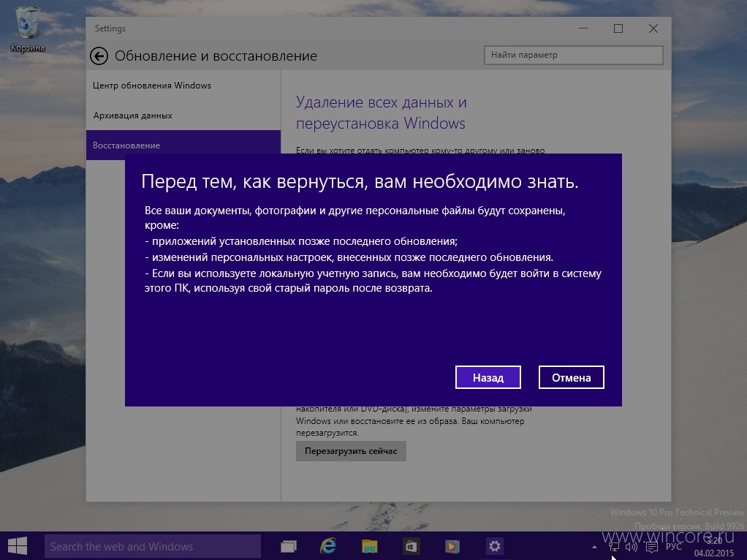Open File Explorer from the taskbar
Screen dimensions: 747x560
pos(369,546)
